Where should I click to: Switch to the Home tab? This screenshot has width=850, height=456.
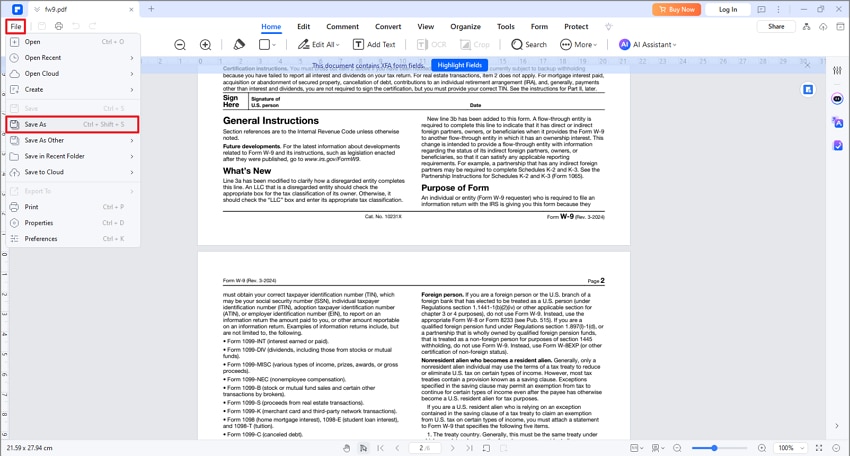(271, 27)
